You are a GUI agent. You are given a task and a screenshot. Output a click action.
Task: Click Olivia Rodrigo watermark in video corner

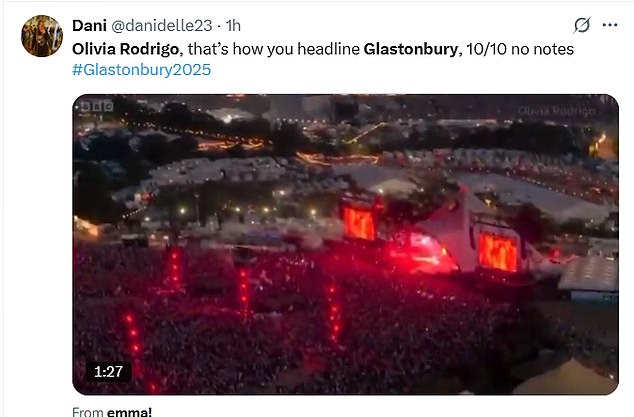tap(557, 111)
